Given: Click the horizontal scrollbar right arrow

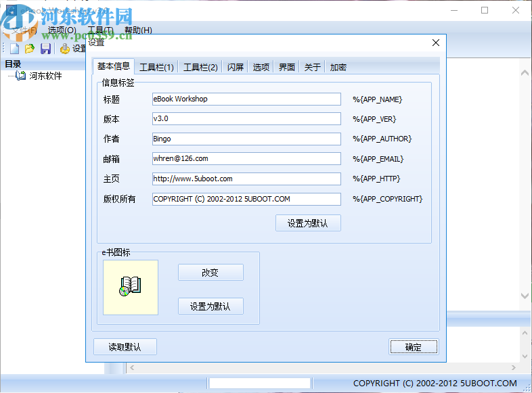Looking at the screenshot, I should click(513, 367).
